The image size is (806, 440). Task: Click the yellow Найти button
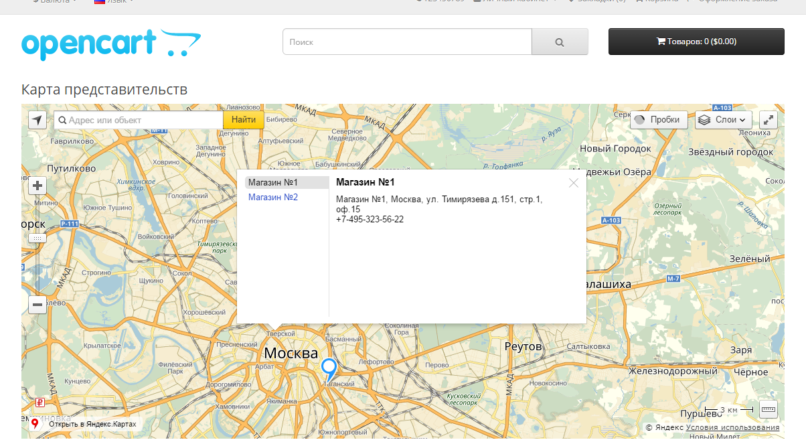click(243, 120)
